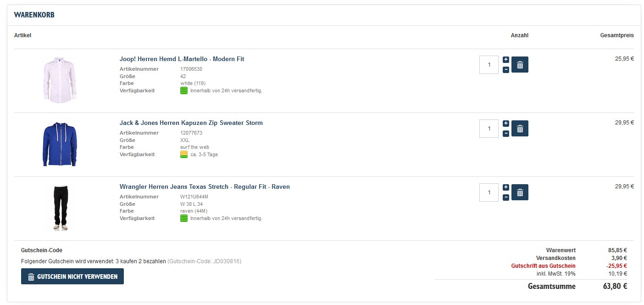Screen dimensions: 644x305
Task: Open Wrangler Herren Jeans Texas Stretch link
Action: click(205, 187)
